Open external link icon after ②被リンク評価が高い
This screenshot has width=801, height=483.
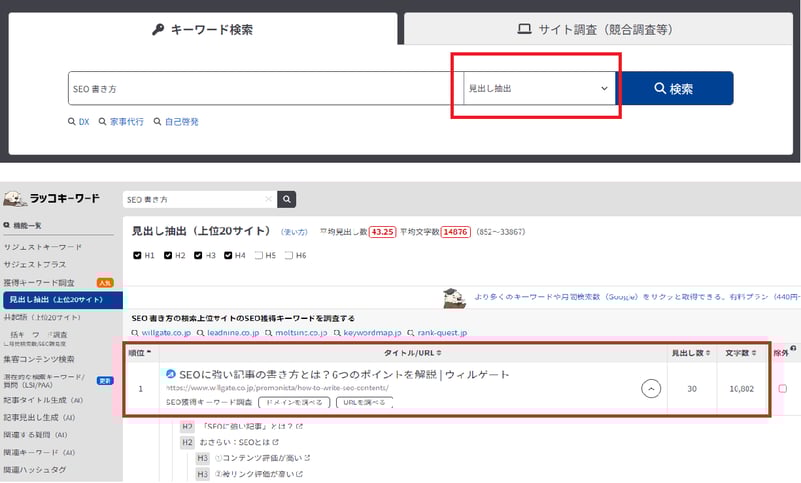[x=299, y=474]
